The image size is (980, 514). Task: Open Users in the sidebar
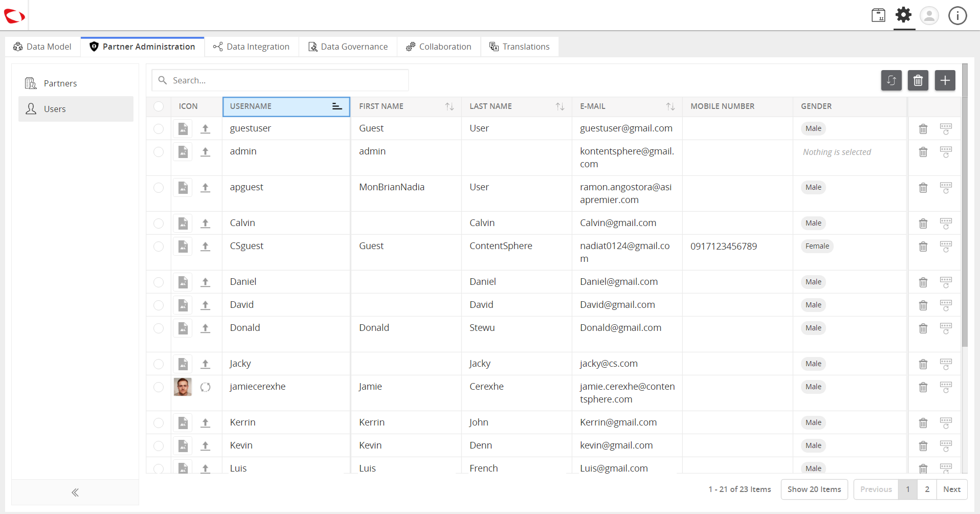pyautogui.click(x=76, y=109)
